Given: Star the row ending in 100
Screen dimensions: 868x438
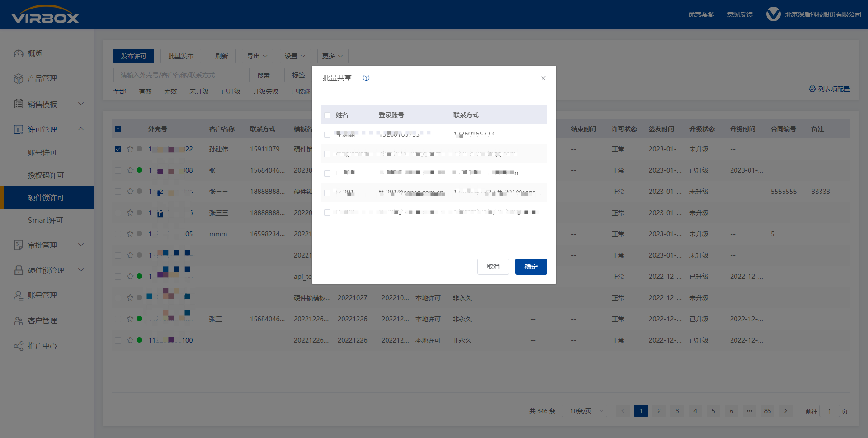Looking at the screenshot, I should click(x=130, y=340).
